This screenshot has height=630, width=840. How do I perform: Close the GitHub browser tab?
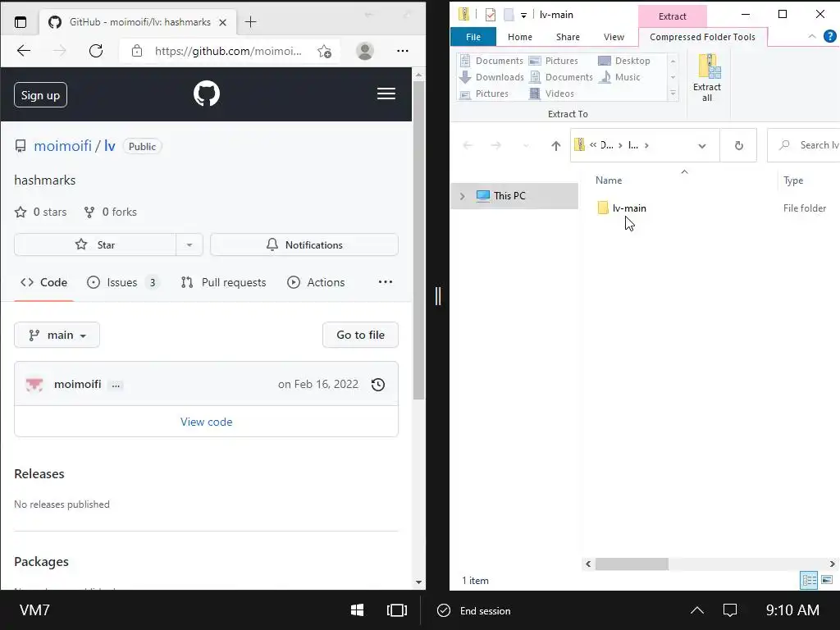tap(223, 22)
